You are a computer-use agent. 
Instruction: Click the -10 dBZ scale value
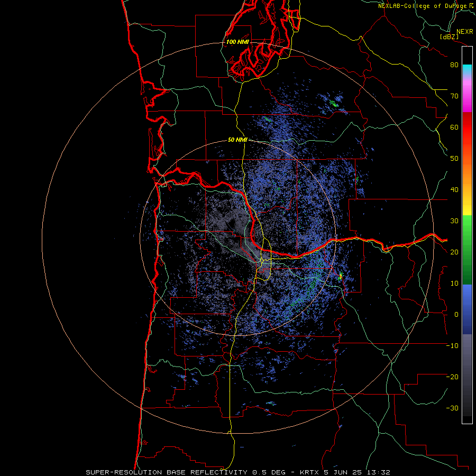452,346
